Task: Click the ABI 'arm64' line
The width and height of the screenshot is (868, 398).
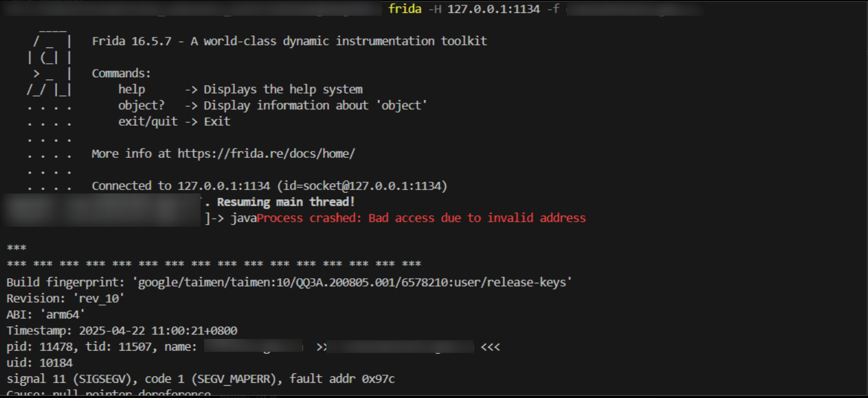Action: (x=46, y=314)
